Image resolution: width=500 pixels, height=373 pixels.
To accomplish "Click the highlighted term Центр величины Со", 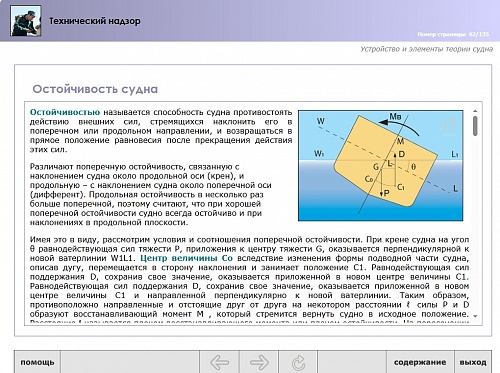I will 186,258.
